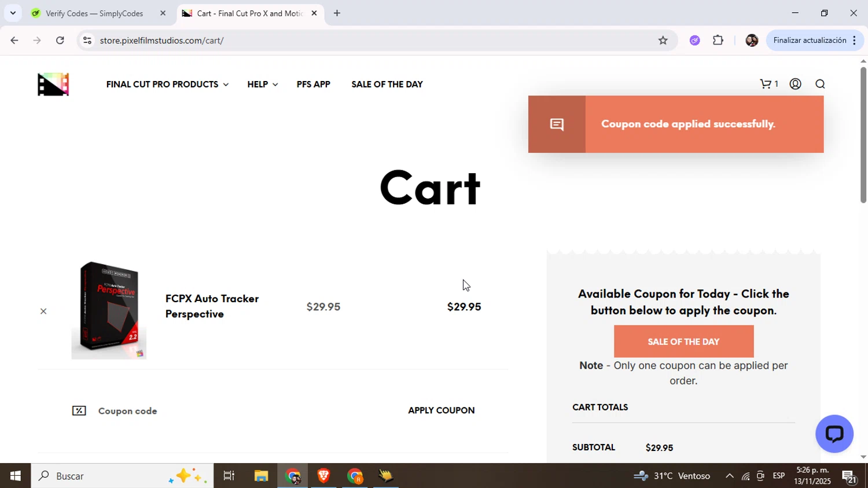
Task: Open the Chrome profile avatar
Action: (752, 41)
